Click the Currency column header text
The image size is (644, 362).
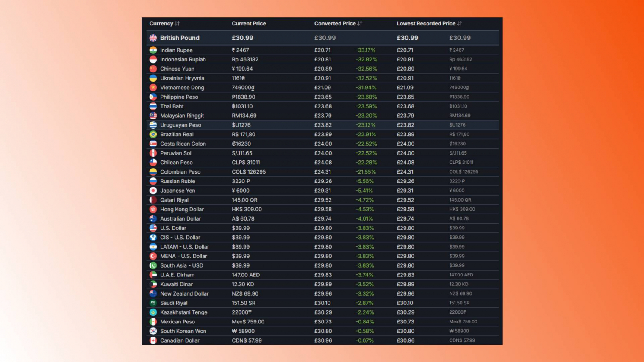[x=161, y=24]
